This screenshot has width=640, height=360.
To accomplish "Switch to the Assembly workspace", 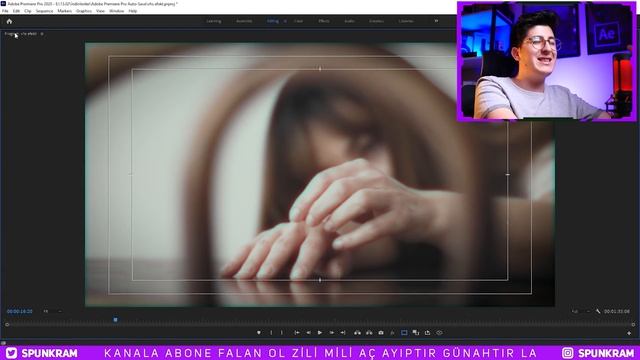I will 244,21.
